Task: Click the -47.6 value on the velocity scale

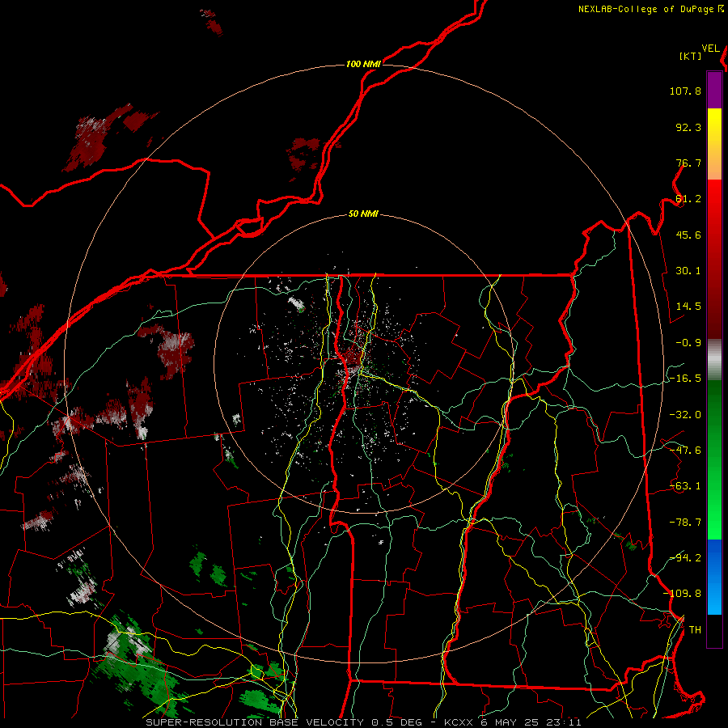Action: pos(685,451)
